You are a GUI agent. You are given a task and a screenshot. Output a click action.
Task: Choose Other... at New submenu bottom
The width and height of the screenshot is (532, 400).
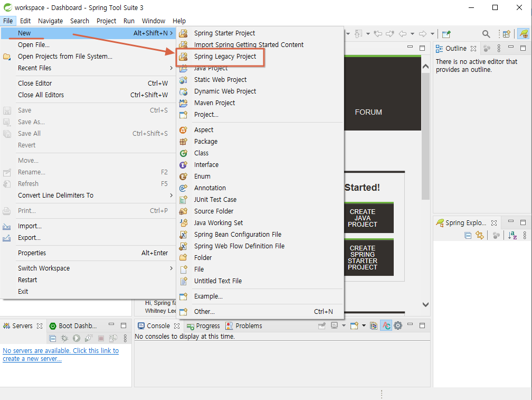click(204, 312)
